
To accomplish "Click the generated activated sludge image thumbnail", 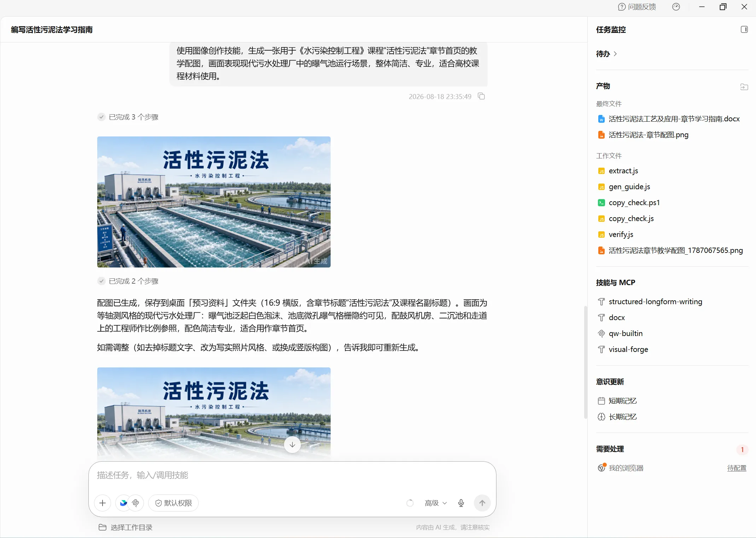I will (214, 202).
